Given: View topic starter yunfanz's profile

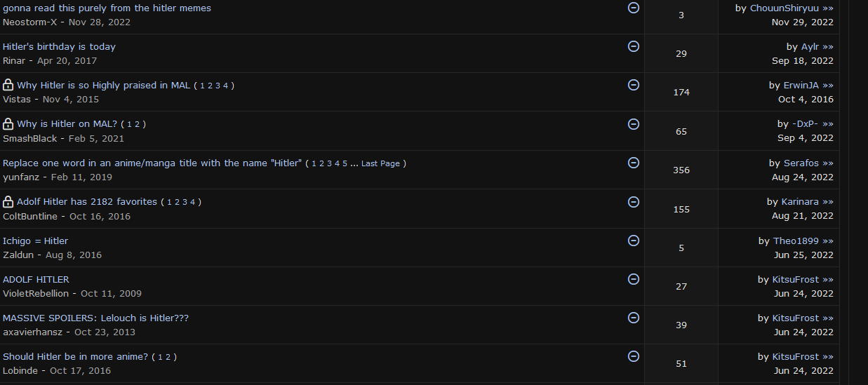Looking at the screenshot, I should click(21, 177).
